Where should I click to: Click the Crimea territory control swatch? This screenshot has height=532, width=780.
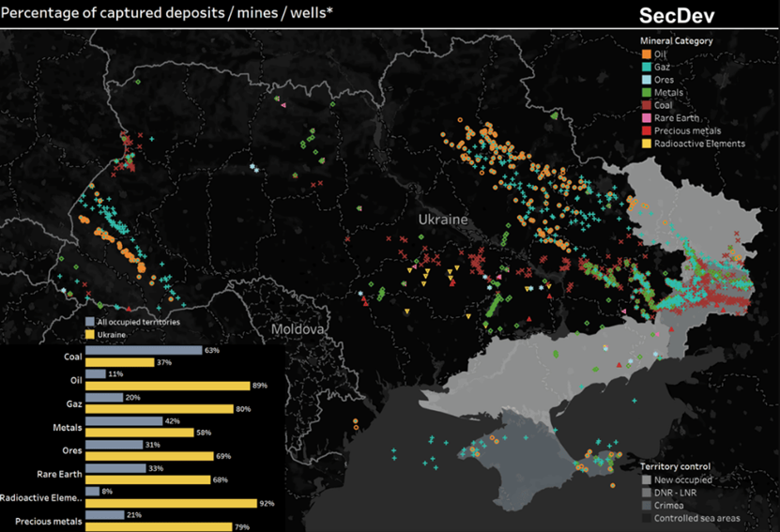647,505
